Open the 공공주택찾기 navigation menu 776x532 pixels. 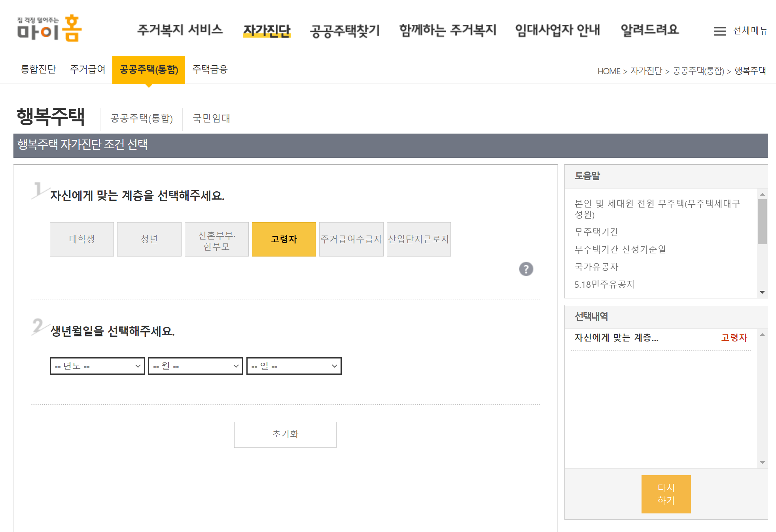click(345, 30)
